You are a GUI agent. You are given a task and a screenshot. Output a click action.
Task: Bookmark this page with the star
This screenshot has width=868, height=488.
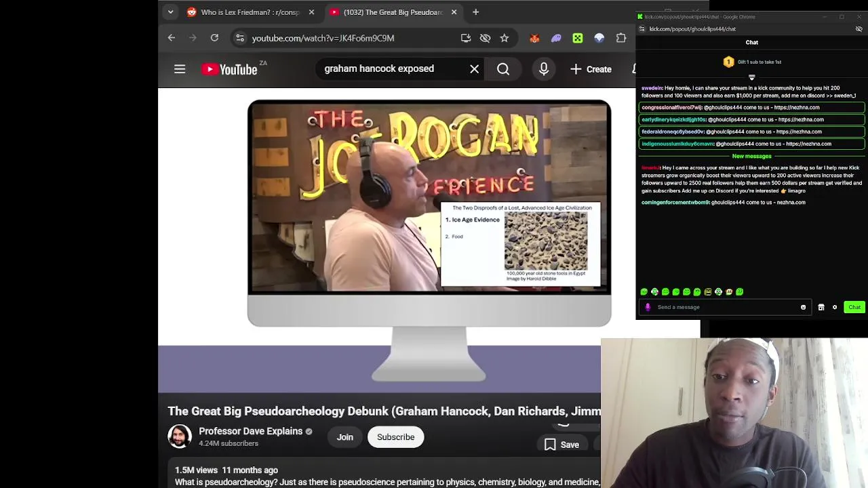click(505, 39)
